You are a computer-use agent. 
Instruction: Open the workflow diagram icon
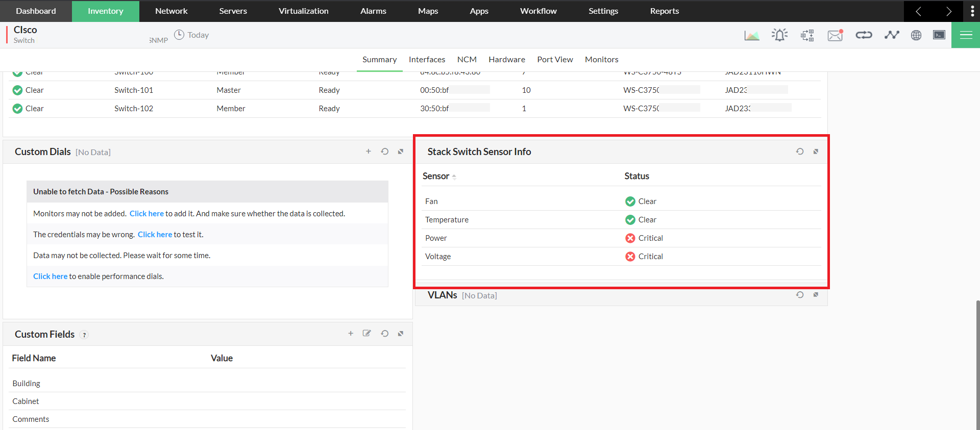[x=807, y=35]
